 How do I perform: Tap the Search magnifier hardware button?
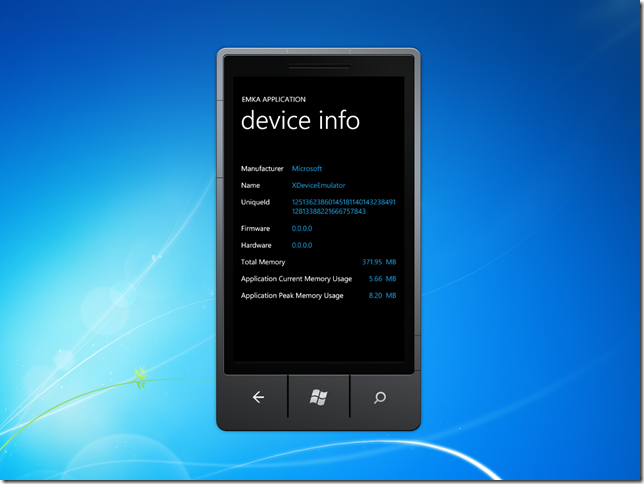pos(380,397)
